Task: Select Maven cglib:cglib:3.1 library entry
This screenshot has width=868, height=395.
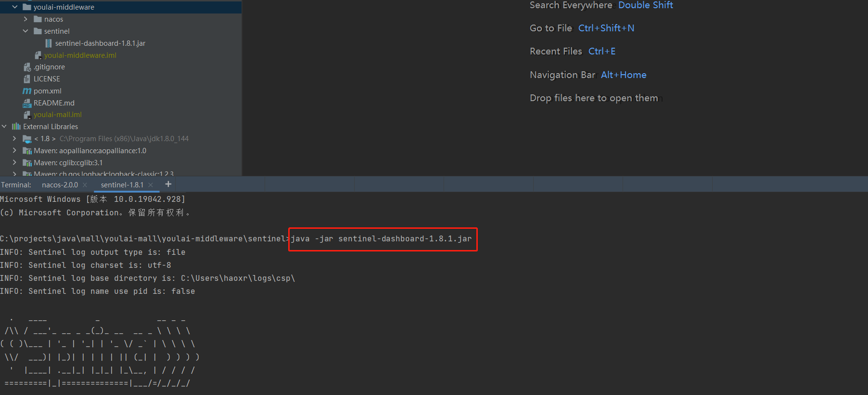Action: tap(68, 163)
